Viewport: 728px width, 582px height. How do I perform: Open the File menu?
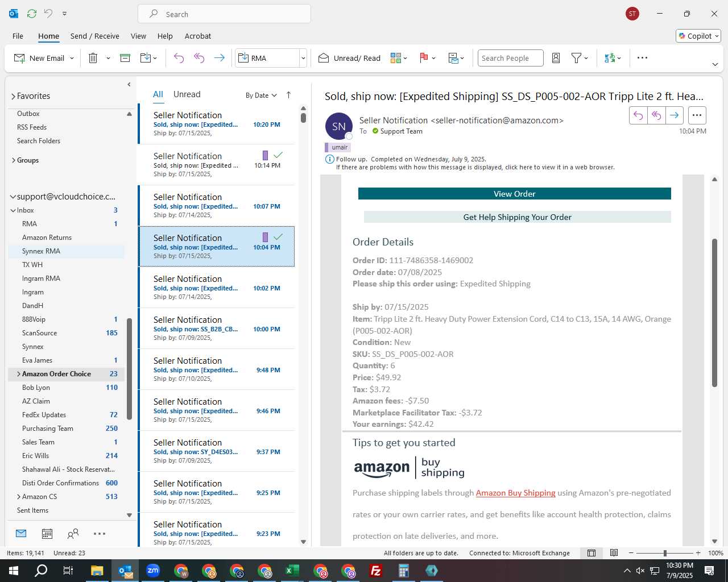(x=18, y=36)
